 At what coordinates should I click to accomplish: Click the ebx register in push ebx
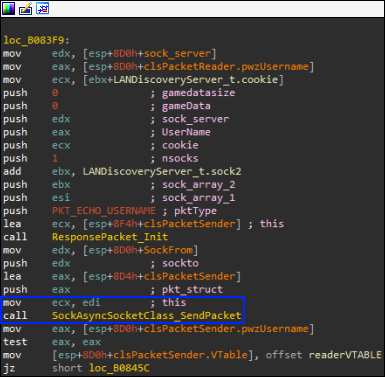click(61, 185)
